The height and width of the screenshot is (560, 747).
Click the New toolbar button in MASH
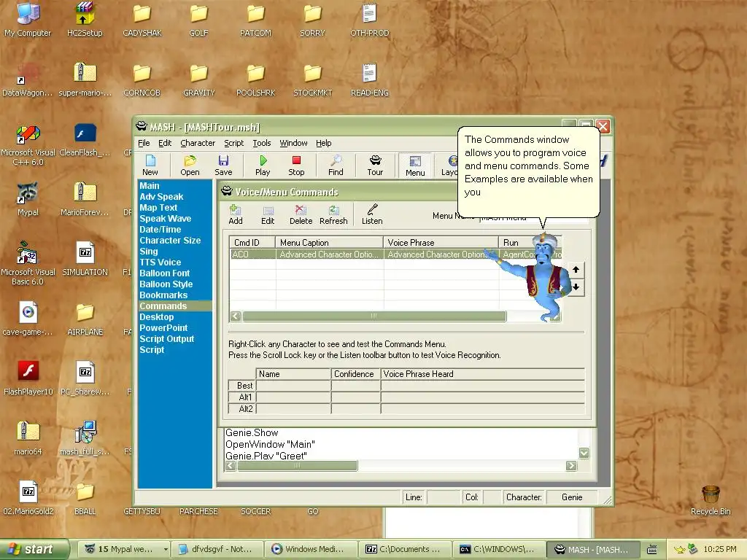tap(150, 166)
